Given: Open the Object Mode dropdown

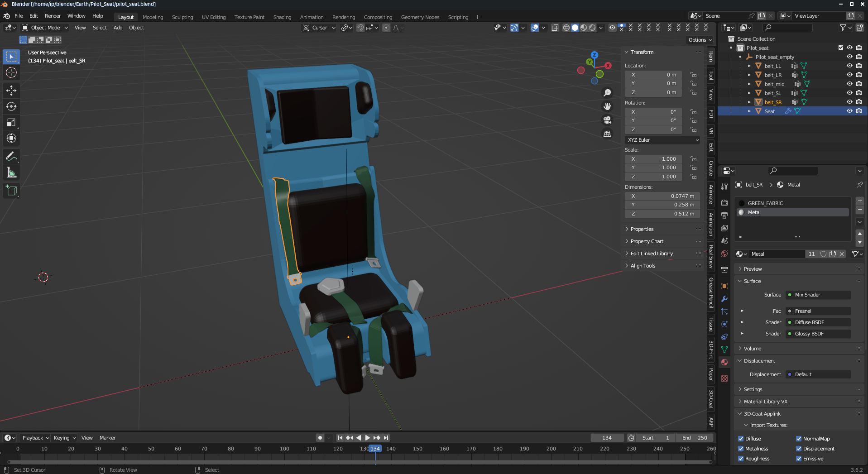Looking at the screenshot, I should 44,28.
